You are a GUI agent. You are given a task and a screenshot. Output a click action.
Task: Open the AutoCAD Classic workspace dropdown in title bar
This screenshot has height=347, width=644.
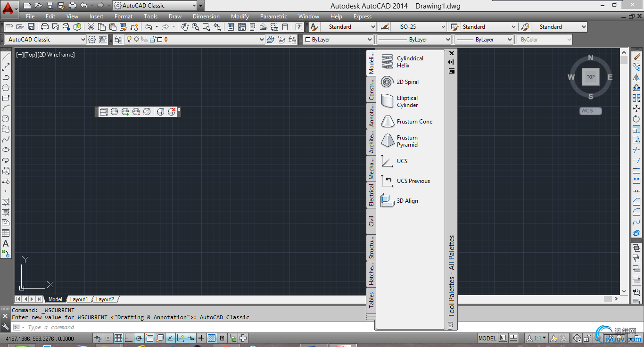click(154, 6)
